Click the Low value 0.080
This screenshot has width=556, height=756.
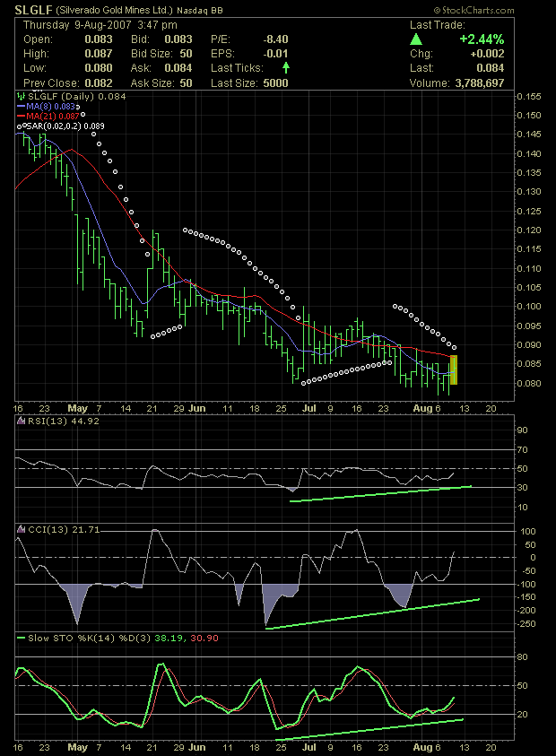point(99,68)
